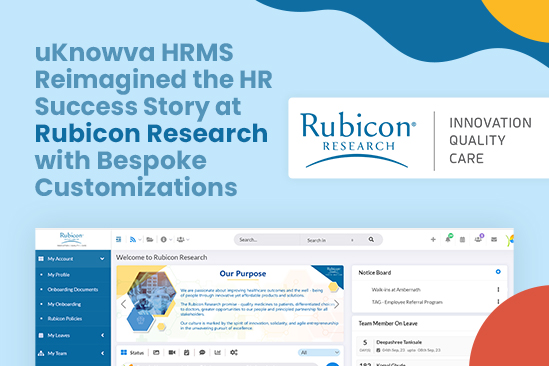Click the plus add icon in header
This screenshot has width=549, height=366.
[433, 240]
